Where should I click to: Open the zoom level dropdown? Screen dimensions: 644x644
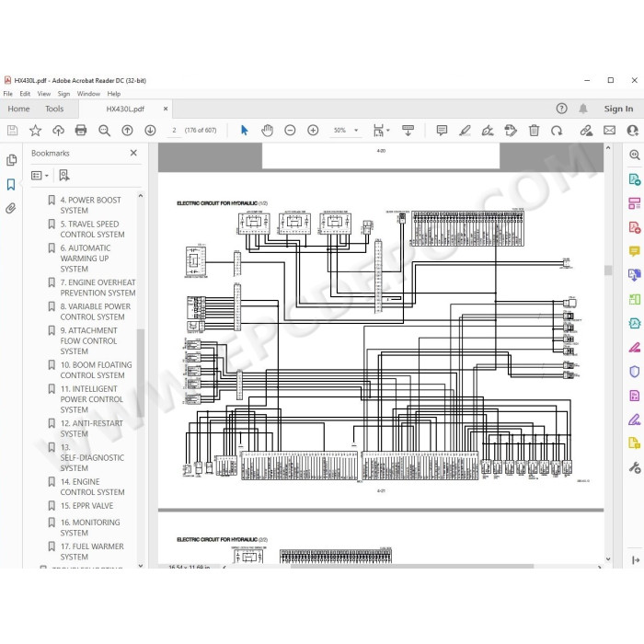pos(356,131)
